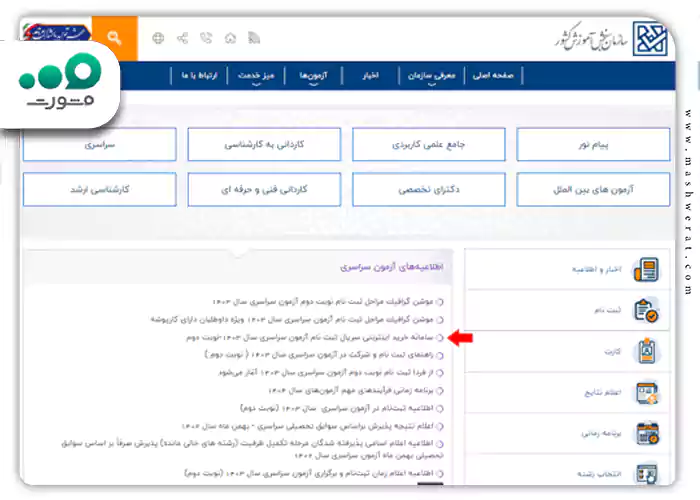The width and height of the screenshot is (700, 500).
Task: Select the کاردانی فنی و حرفه ای box
Action: coord(264,190)
